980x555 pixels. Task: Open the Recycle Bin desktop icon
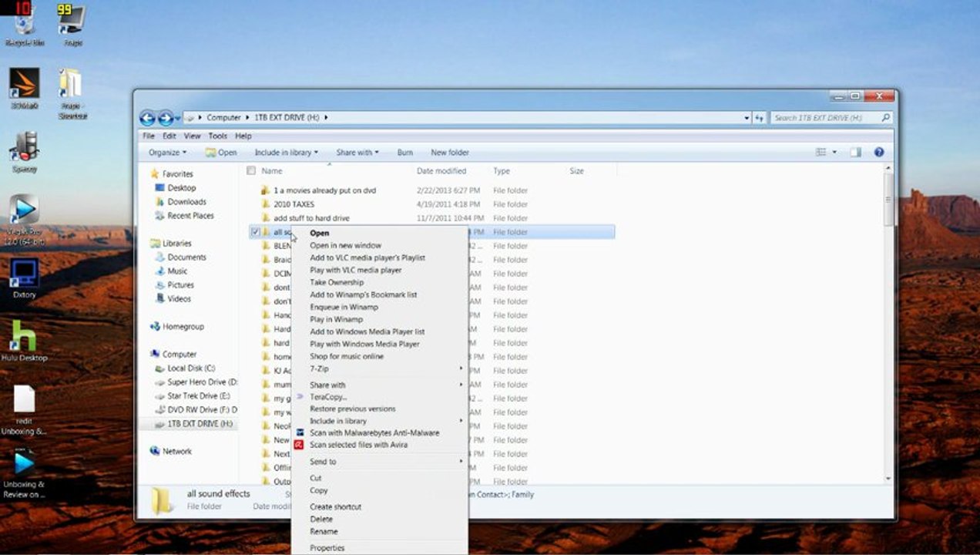tap(23, 27)
